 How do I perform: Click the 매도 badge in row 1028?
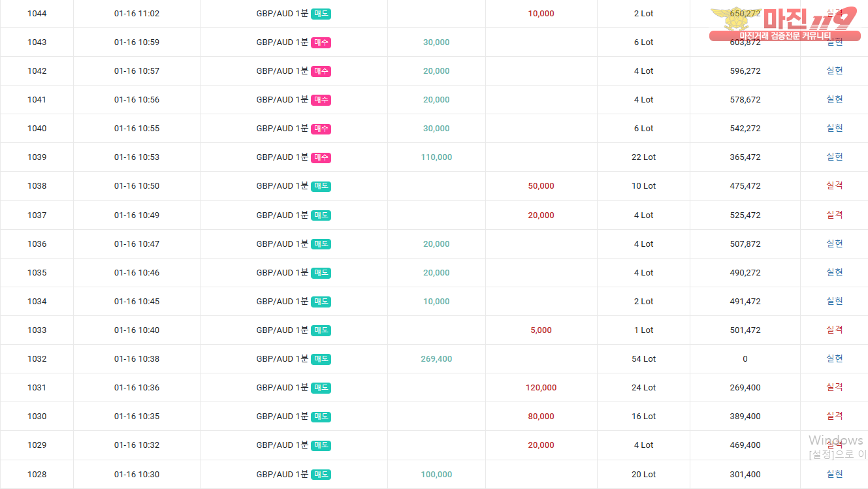[321, 475]
